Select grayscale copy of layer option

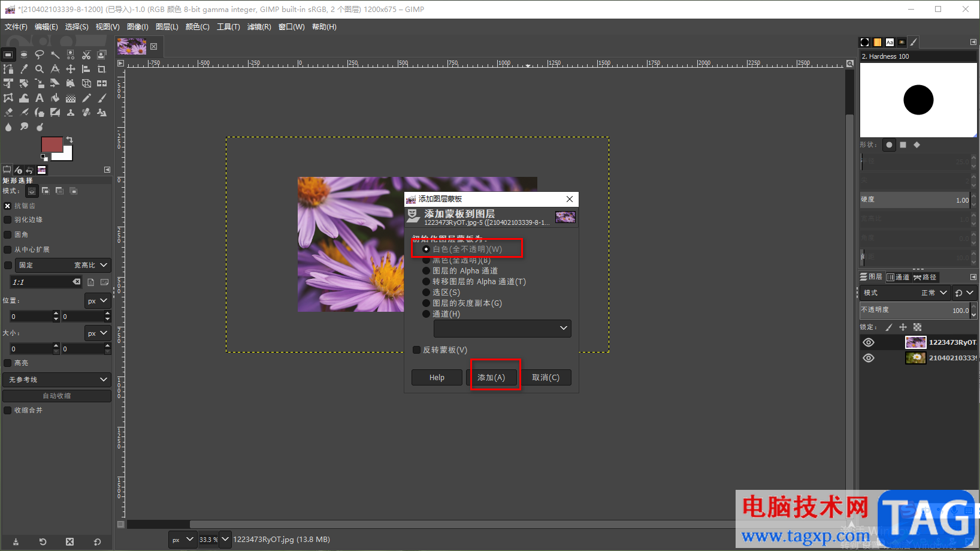462,303
